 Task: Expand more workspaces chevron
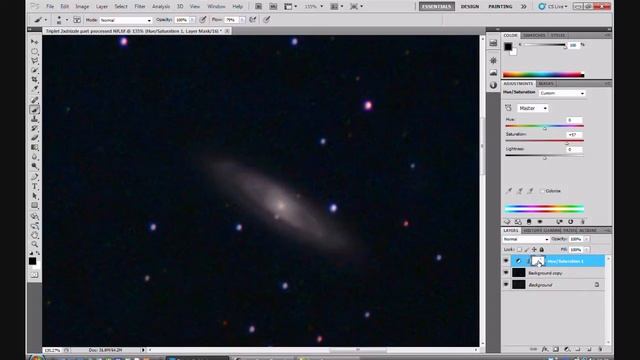coord(523,7)
